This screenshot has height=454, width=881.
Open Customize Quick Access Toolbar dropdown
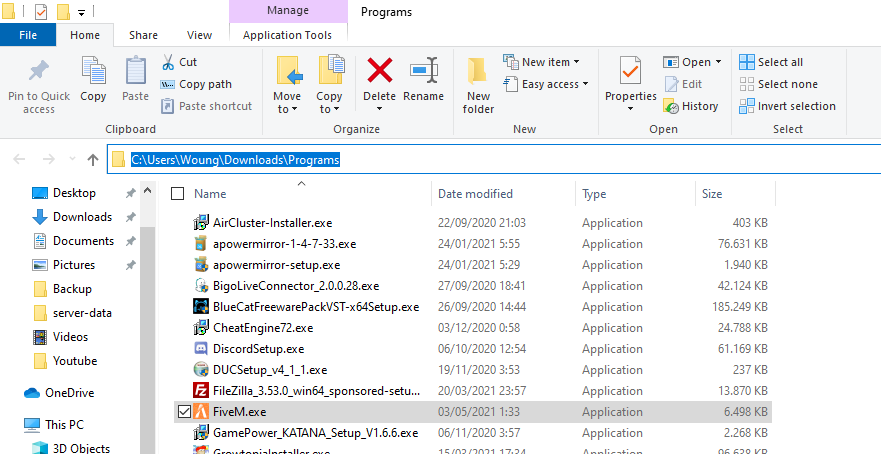81,12
